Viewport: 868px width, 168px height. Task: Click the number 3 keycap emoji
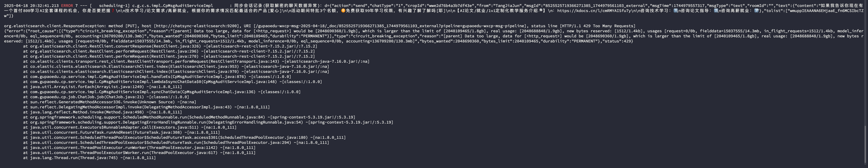[x=756, y=11]
